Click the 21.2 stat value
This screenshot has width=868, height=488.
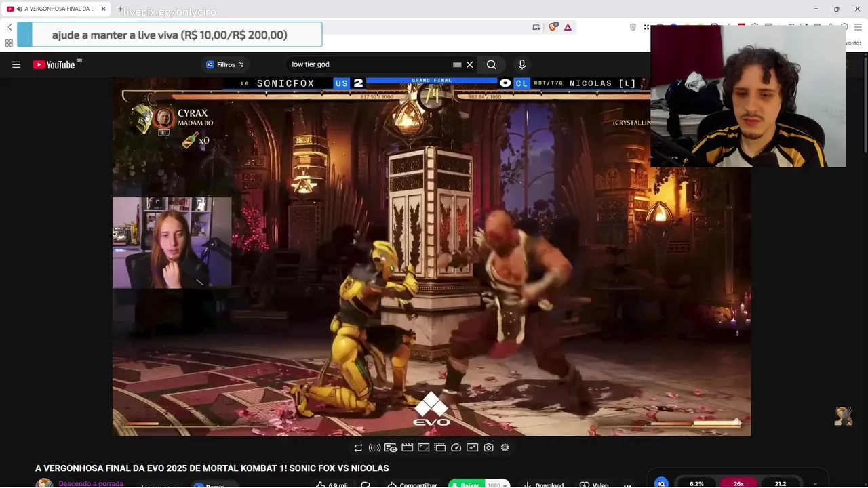[x=781, y=483]
